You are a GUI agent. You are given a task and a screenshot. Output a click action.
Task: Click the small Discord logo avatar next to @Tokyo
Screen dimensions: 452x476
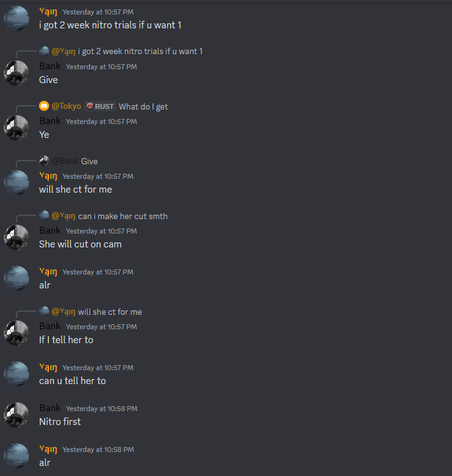[x=44, y=106]
